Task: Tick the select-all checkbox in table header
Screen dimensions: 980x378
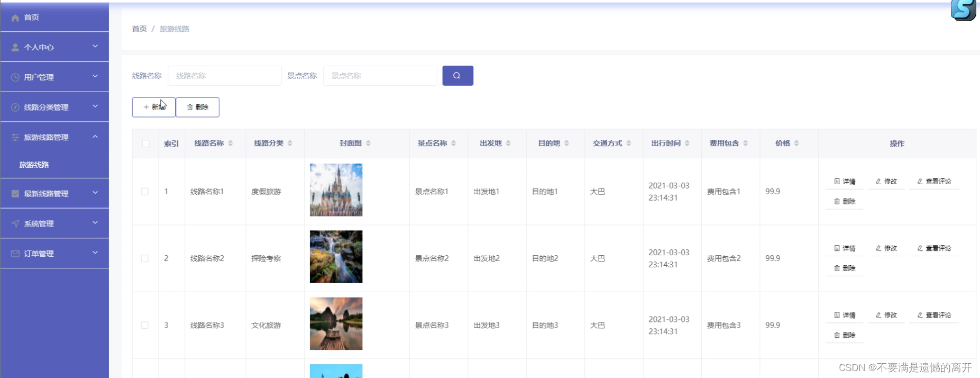Action: pyautogui.click(x=145, y=143)
